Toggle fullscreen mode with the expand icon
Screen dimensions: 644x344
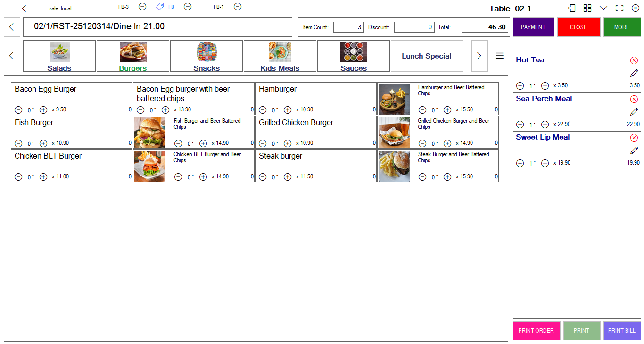[619, 8]
